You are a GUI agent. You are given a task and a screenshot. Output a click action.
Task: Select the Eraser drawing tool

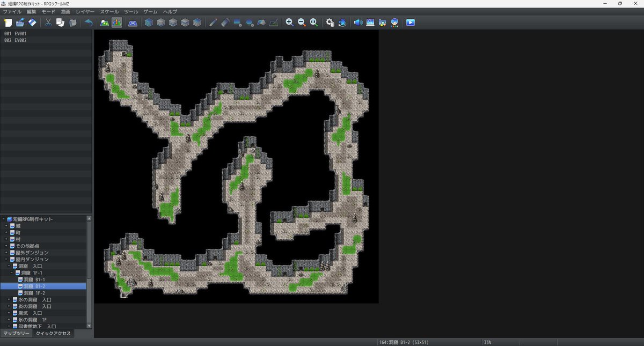tap(225, 23)
